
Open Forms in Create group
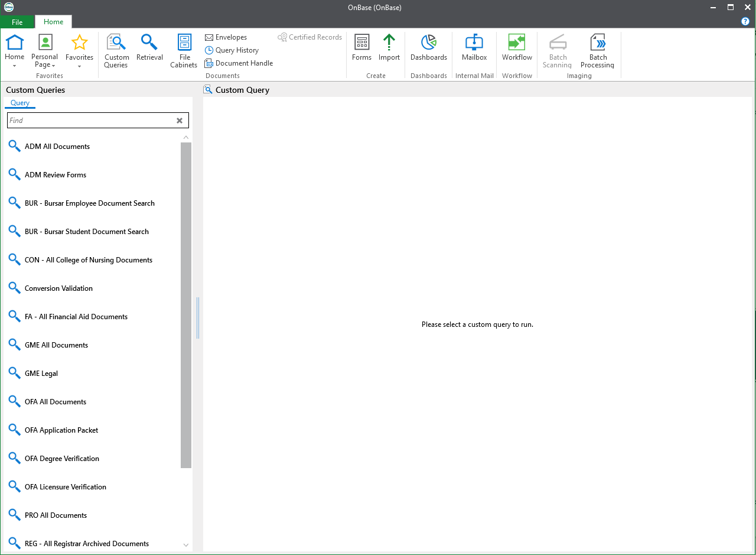pyautogui.click(x=361, y=47)
